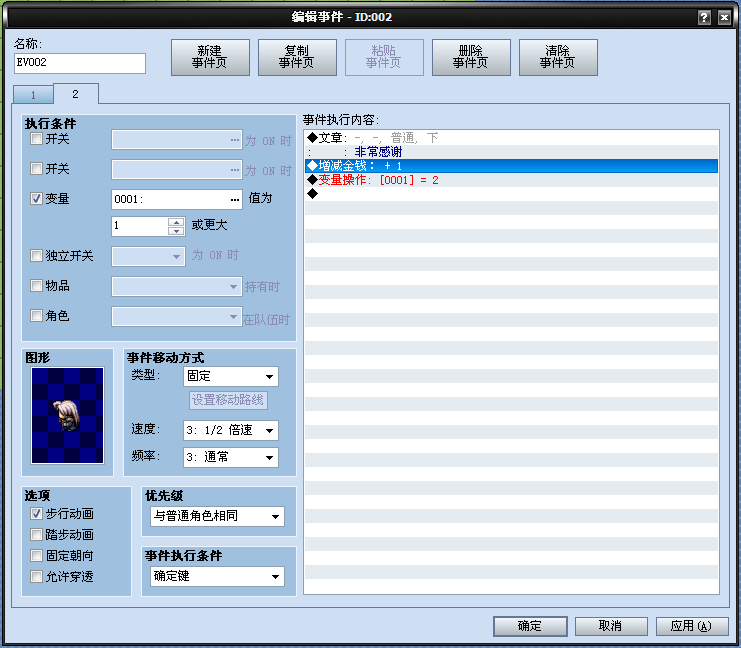Screen dimensions: 741x648
Task: Open the 优先级 priority dropdown
Action: click(x=217, y=516)
